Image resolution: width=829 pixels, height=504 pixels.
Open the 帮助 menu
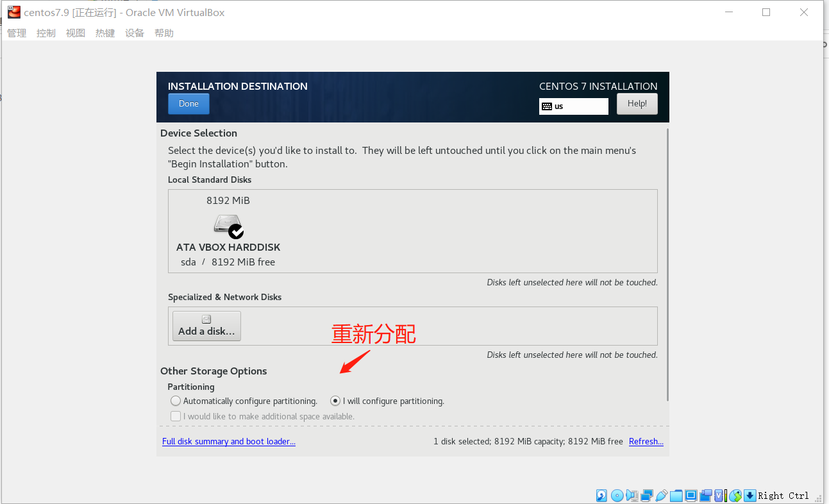164,33
